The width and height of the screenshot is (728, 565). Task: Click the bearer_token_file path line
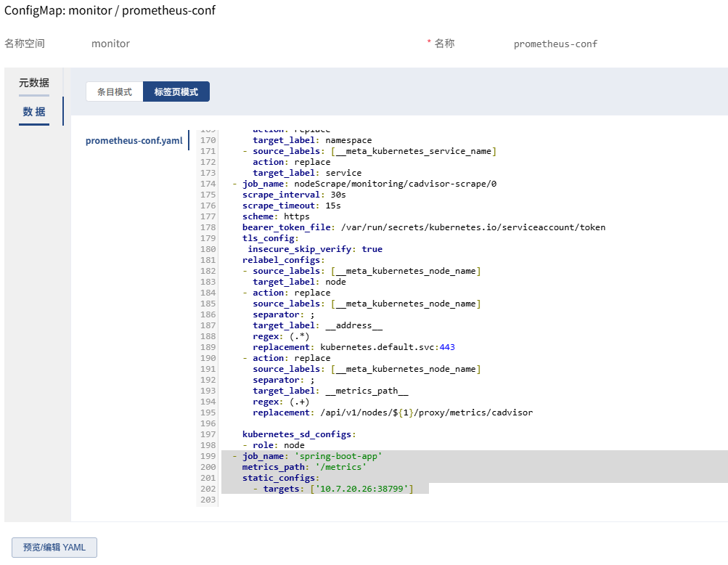tap(424, 227)
